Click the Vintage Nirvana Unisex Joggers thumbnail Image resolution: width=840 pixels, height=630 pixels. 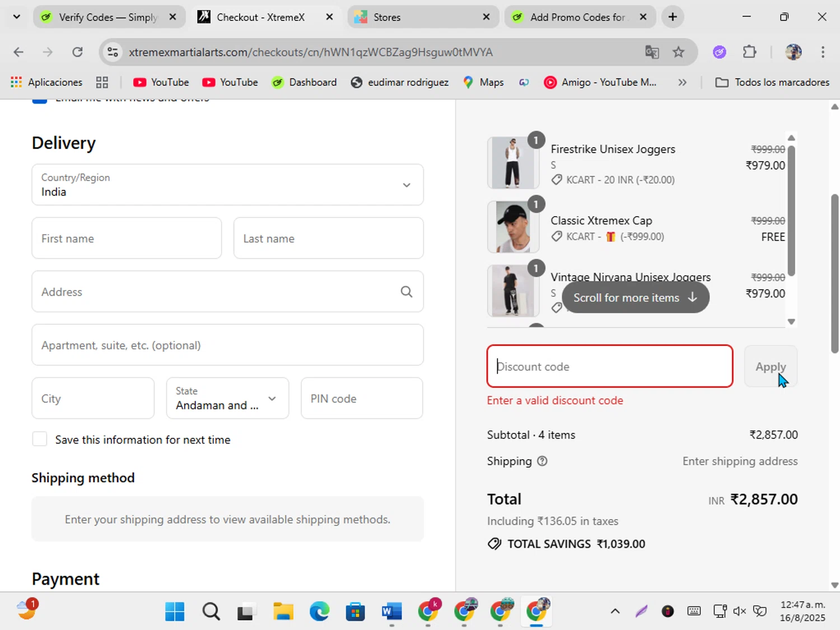click(513, 291)
